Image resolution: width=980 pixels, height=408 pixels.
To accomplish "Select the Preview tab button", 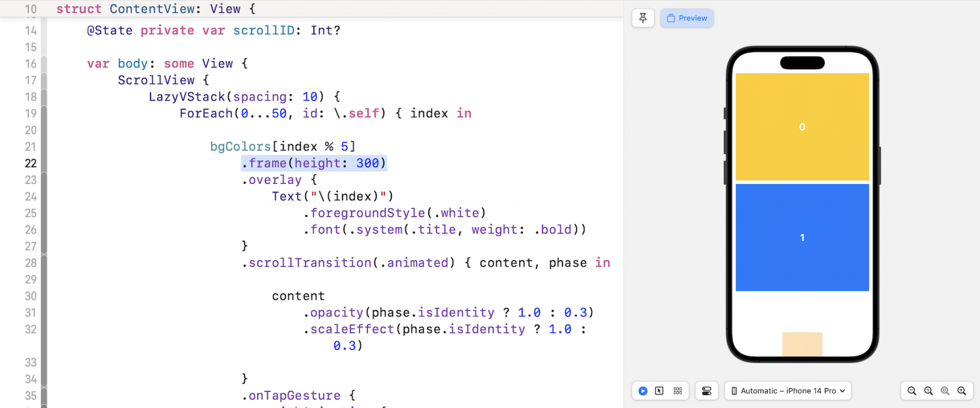I will click(x=687, y=18).
